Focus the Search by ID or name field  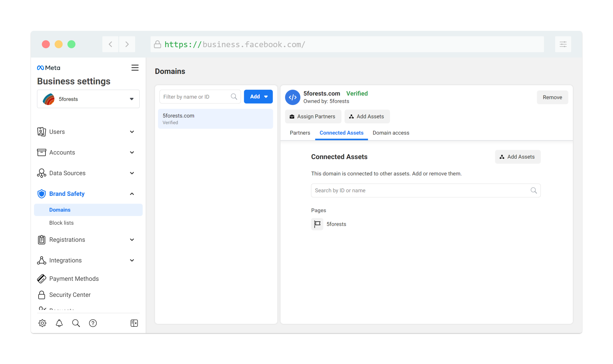(x=426, y=191)
